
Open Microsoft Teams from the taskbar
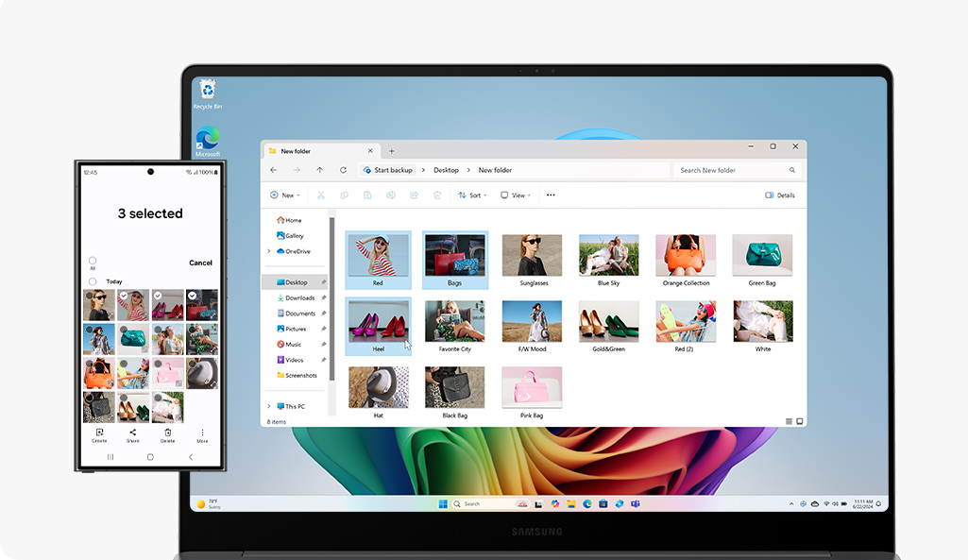636,504
